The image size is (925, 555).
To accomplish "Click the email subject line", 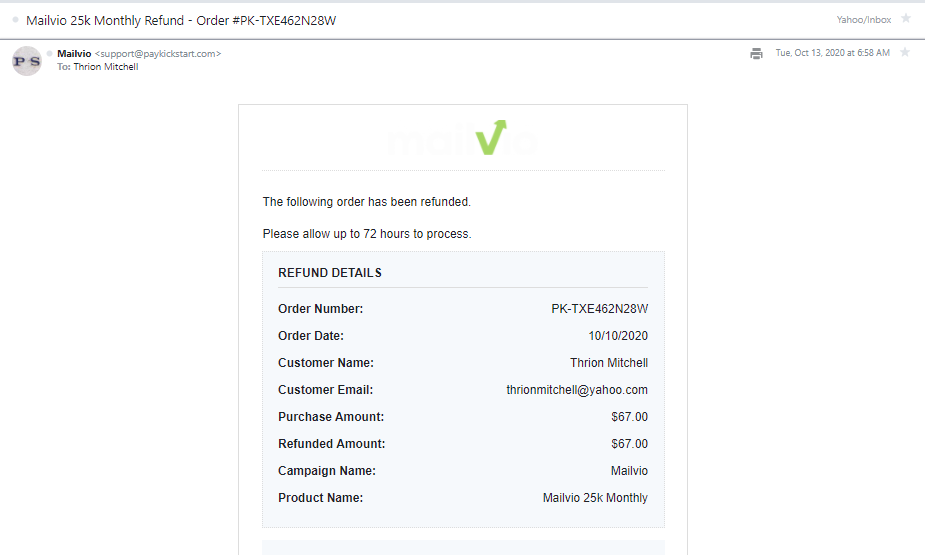I will [181, 21].
